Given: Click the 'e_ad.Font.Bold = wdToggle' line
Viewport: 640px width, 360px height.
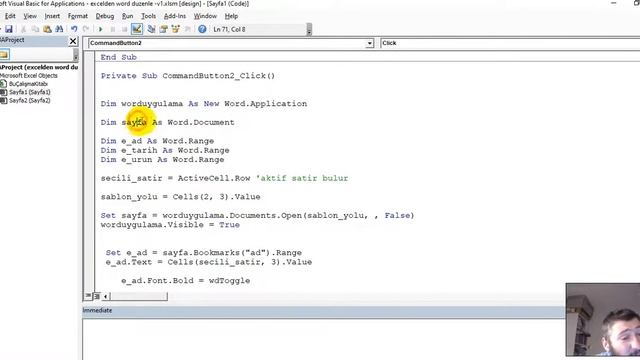Looking at the screenshot, I should click(x=186, y=281).
